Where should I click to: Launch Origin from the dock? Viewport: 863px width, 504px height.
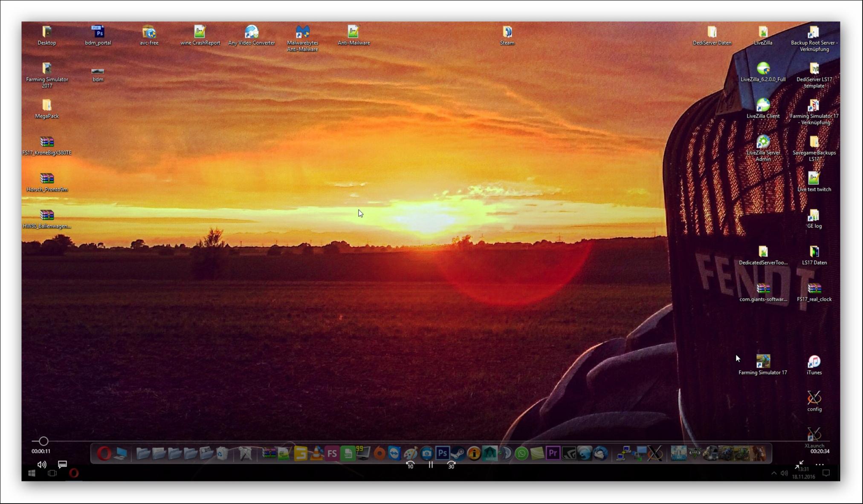click(379, 454)
